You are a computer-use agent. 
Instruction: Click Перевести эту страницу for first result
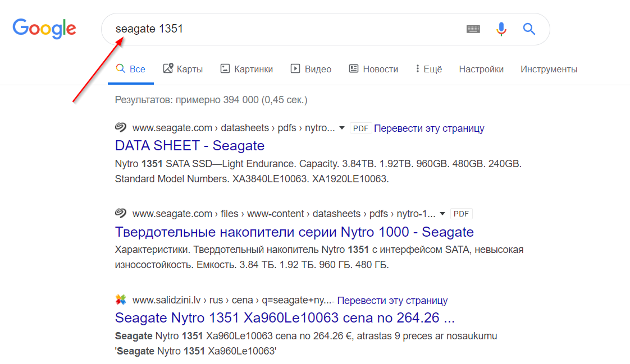pos(429,128)
